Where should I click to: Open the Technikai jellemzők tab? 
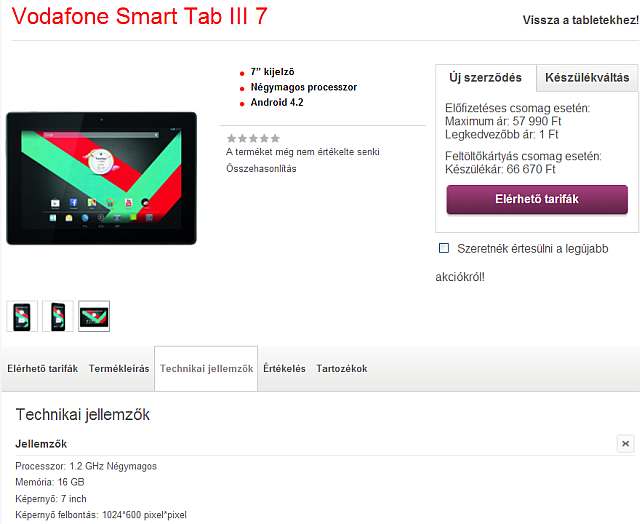(206, 369)
